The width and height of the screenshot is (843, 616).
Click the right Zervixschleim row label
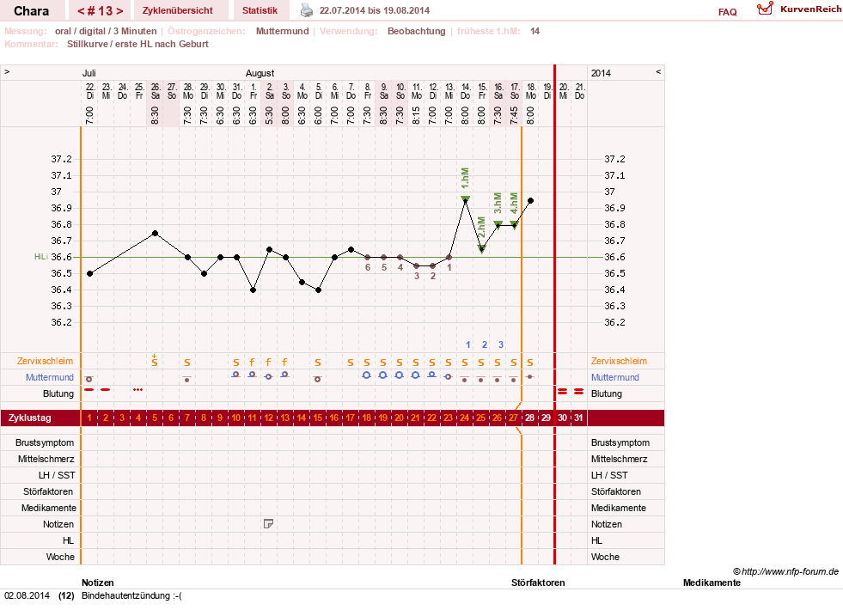point(619,361)
